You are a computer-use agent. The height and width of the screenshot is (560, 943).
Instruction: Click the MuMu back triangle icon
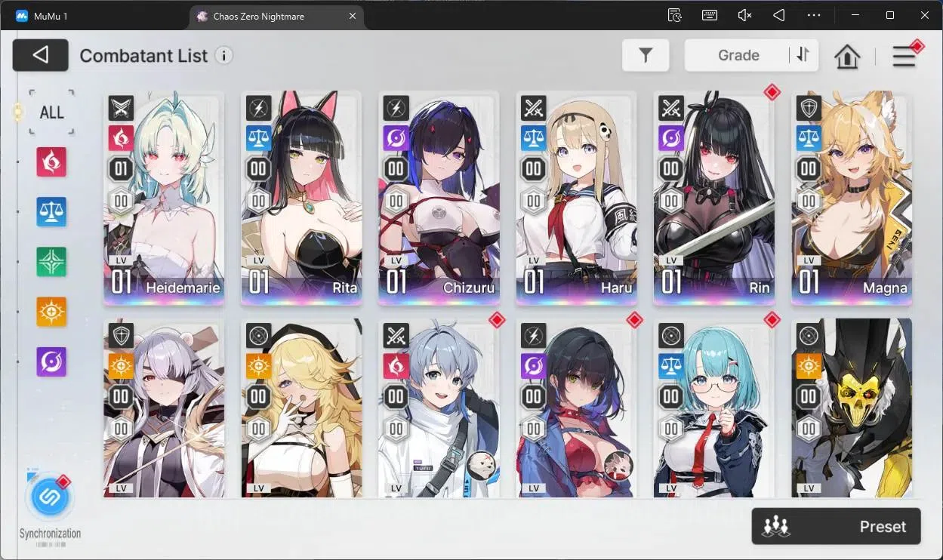[779, 15]
